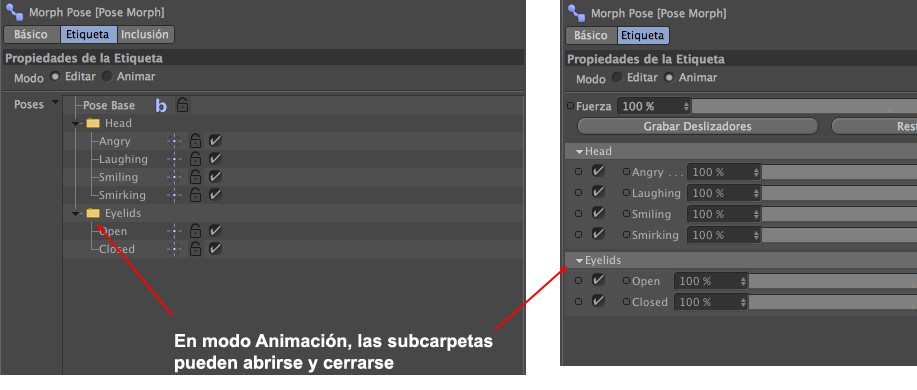Select Editar mode in the left panel
917x390 pixels.
click(x=56, y=77)
